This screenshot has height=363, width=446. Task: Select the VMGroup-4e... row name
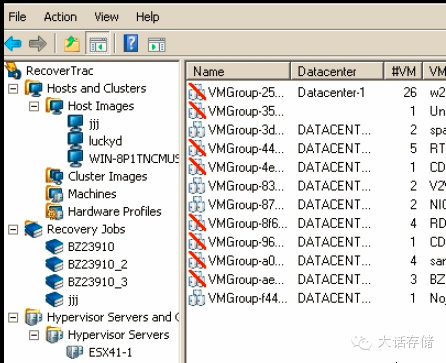(x=246, y=167)
